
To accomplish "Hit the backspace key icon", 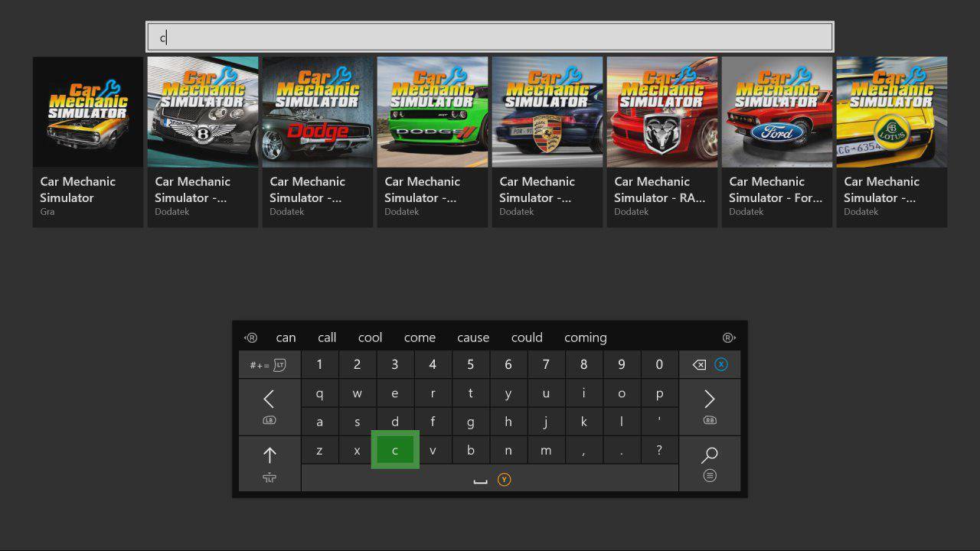I will [710, 365].
